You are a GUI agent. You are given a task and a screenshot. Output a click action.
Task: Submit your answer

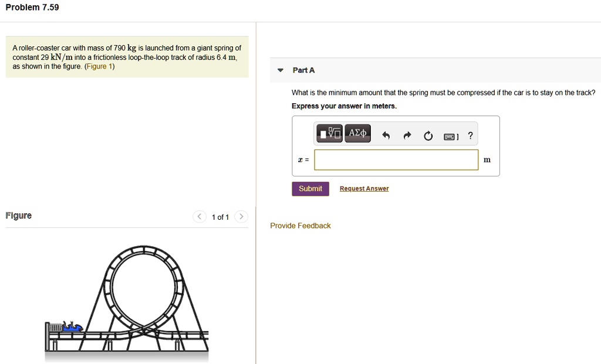(310, 188)
